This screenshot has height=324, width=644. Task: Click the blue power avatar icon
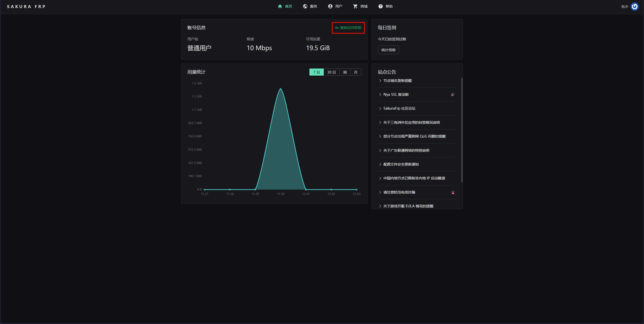click(x=635, y=6)
